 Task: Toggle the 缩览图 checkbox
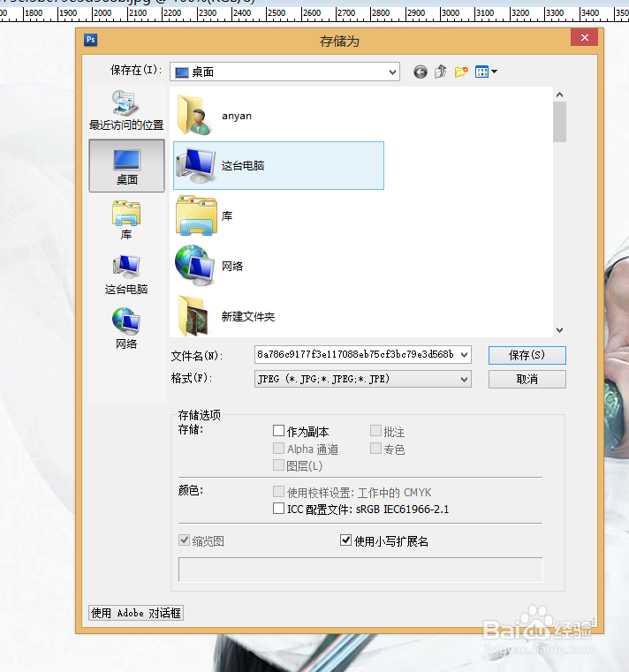pos(185,540)
